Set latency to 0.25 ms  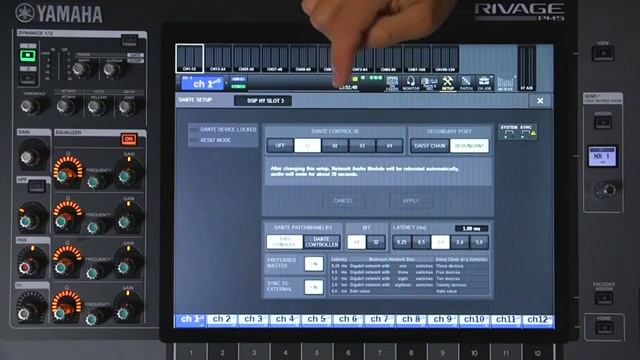click(x=402, y=242)
